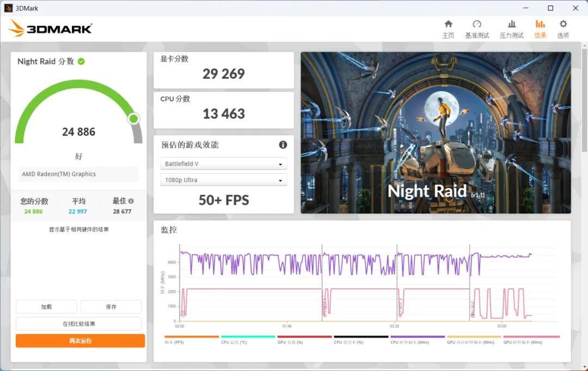588x371 pixels.
Task: Click 显示基于相同硬件的结果 link
Action: tap(79, 229)
